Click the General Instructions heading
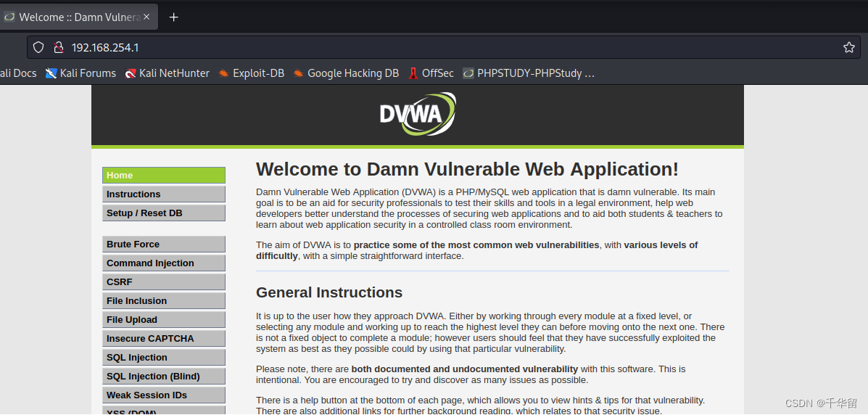The image size is (868, 415). click(x=329, y=292)
